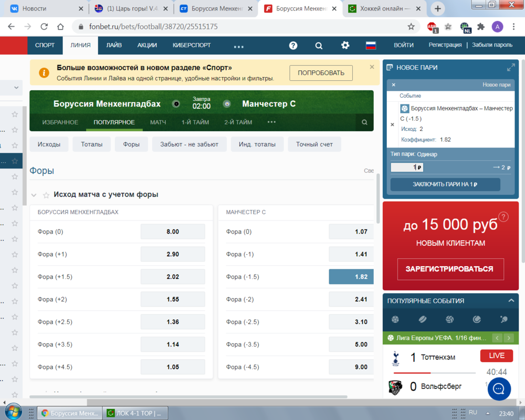The width and height of the screenshot is (525, 420).
Task: Switch to ЛОК 4-1 ТОР taskbar window
Action: tap(134, 413)
